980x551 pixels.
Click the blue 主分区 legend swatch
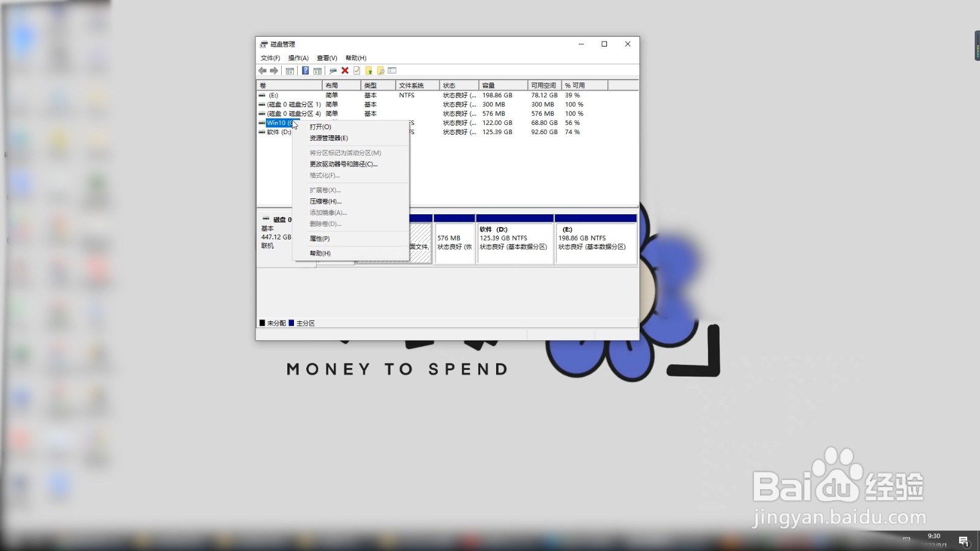pos(292,323)
